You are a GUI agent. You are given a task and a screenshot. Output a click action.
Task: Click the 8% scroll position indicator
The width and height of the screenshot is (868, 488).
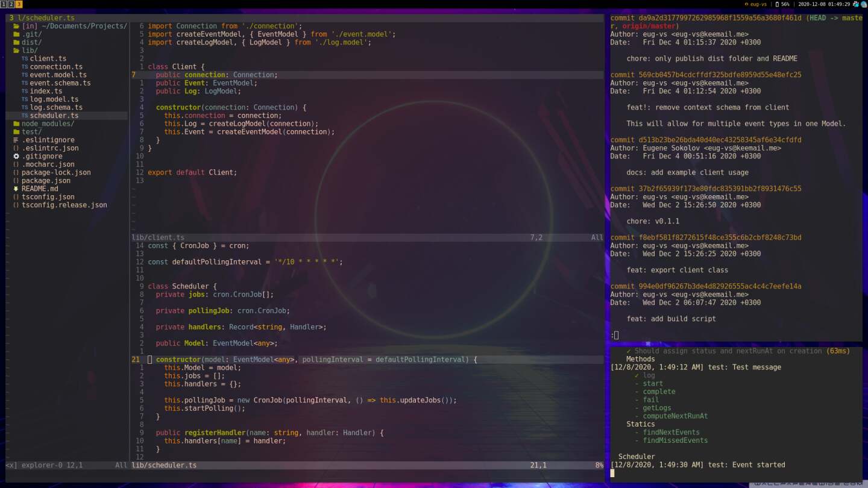coord(599,465)
